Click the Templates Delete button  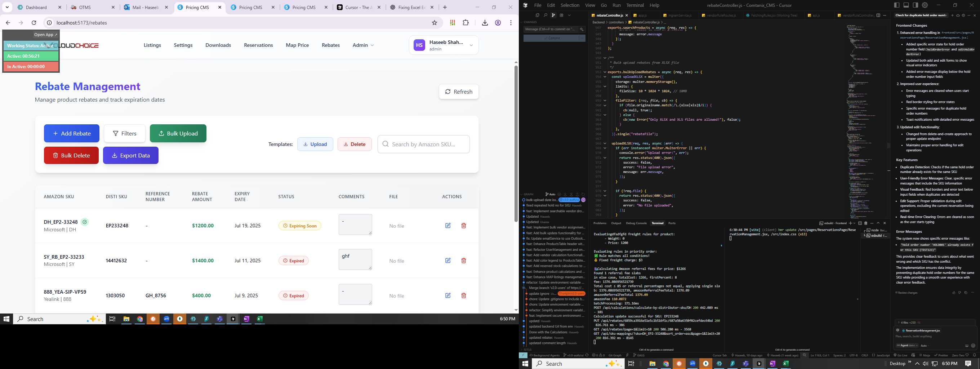[355, 144]
